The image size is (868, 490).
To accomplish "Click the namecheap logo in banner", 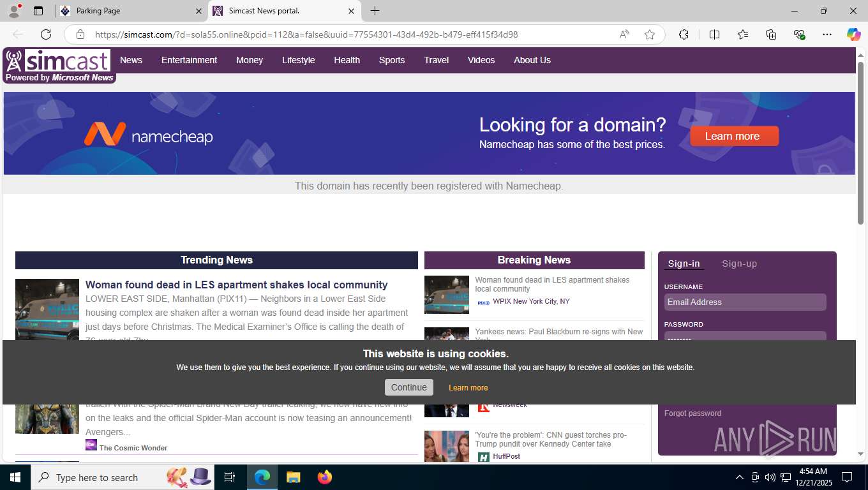I will pyautogui.click(x=148, y=135).
